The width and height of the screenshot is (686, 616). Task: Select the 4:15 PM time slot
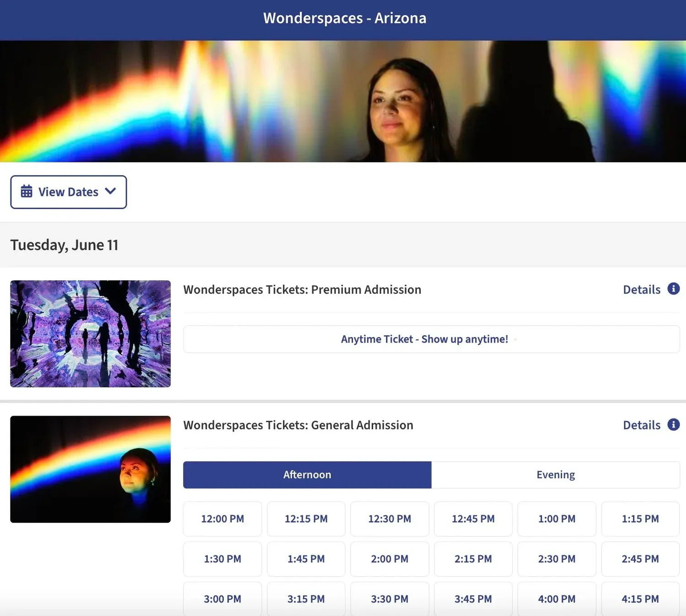tap(640, 599)
